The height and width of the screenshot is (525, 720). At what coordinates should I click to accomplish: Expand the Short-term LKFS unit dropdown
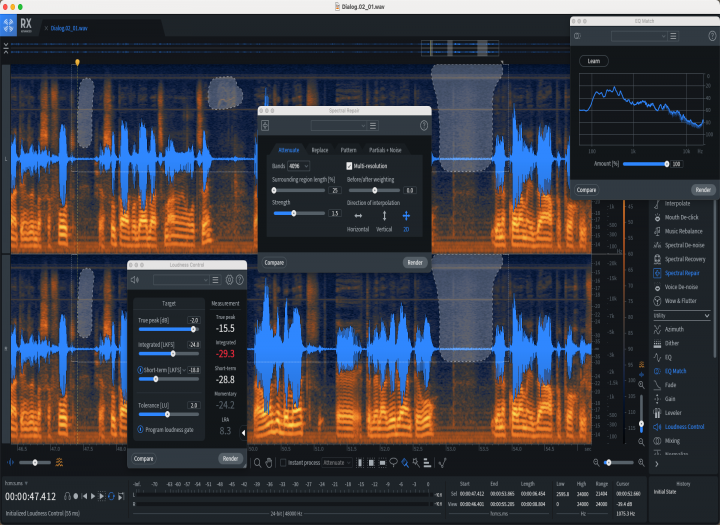[184, 370]
